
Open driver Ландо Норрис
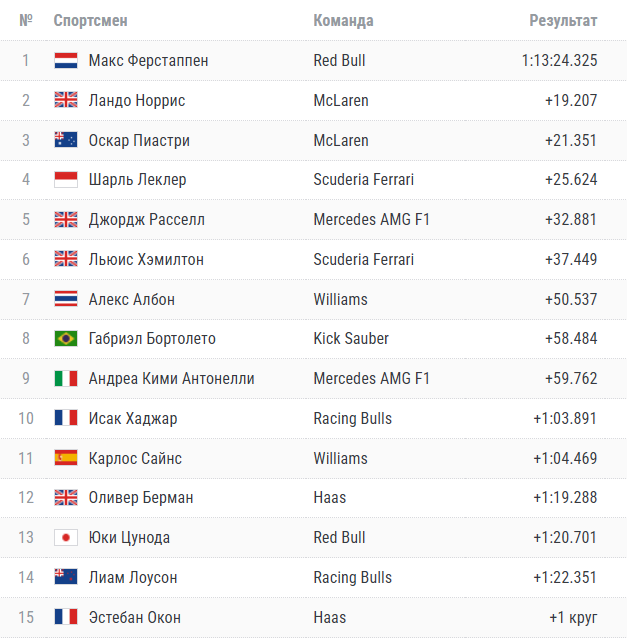click(136, 101)
